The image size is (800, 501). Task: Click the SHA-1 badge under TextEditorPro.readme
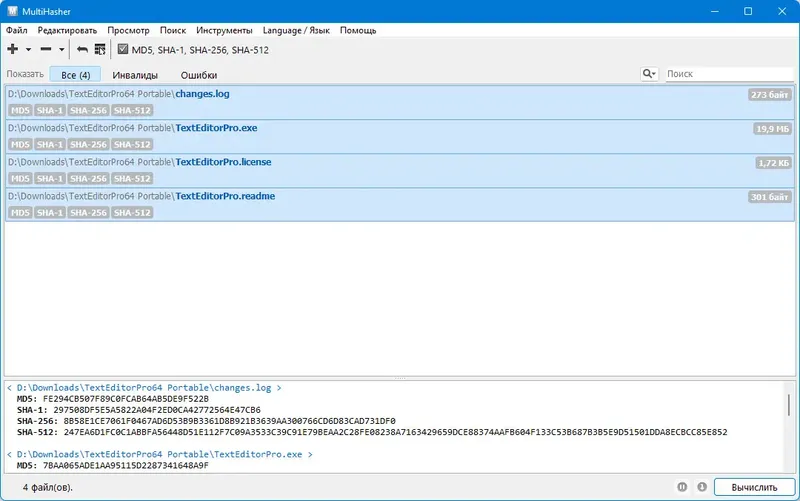(x=50, y=213)
